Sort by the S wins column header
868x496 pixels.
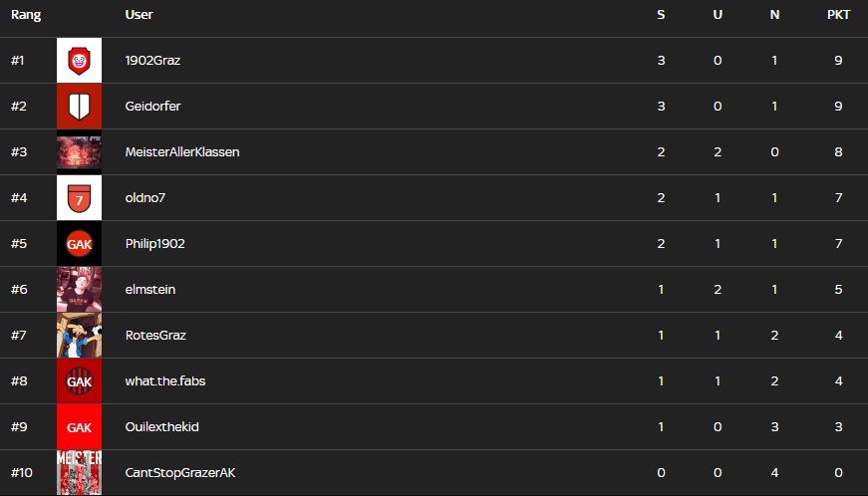661,15
